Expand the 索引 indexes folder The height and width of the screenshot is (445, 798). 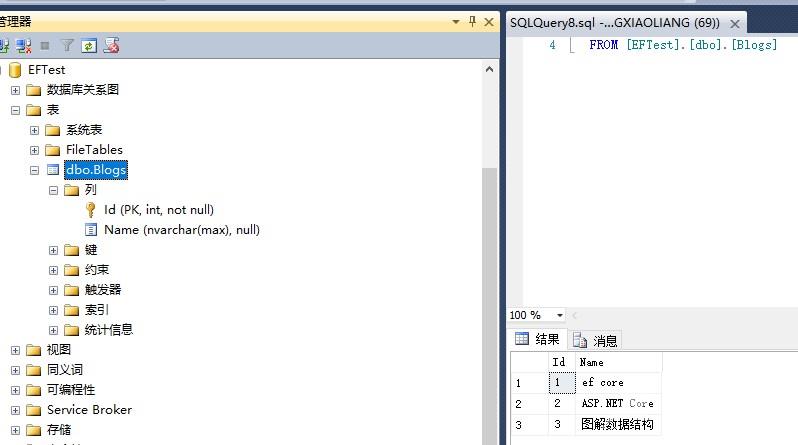pyautogui.click(x=53, y=310)
